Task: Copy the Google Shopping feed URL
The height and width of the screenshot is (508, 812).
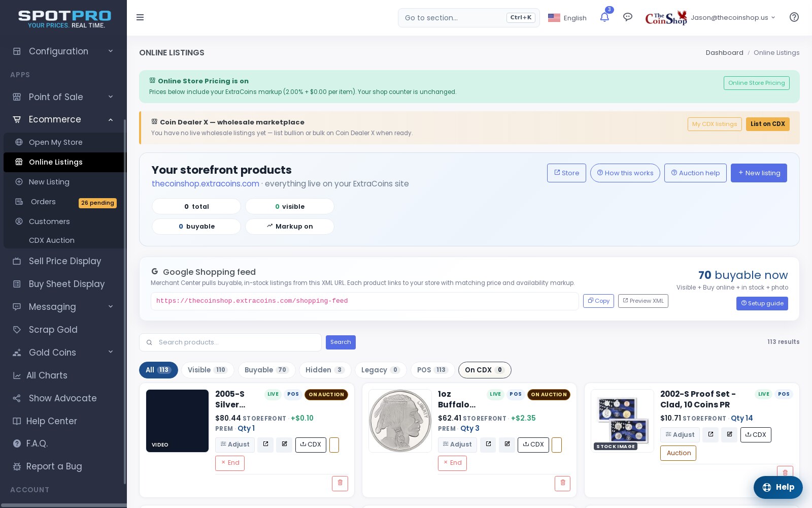Action: click(598, 301)
